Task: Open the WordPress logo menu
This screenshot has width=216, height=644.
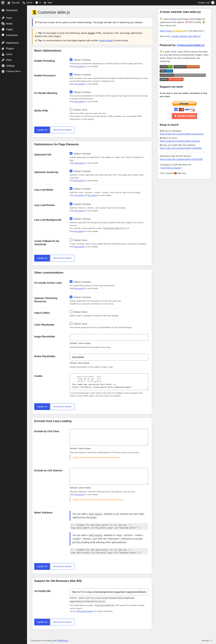Action: (3, 3)
